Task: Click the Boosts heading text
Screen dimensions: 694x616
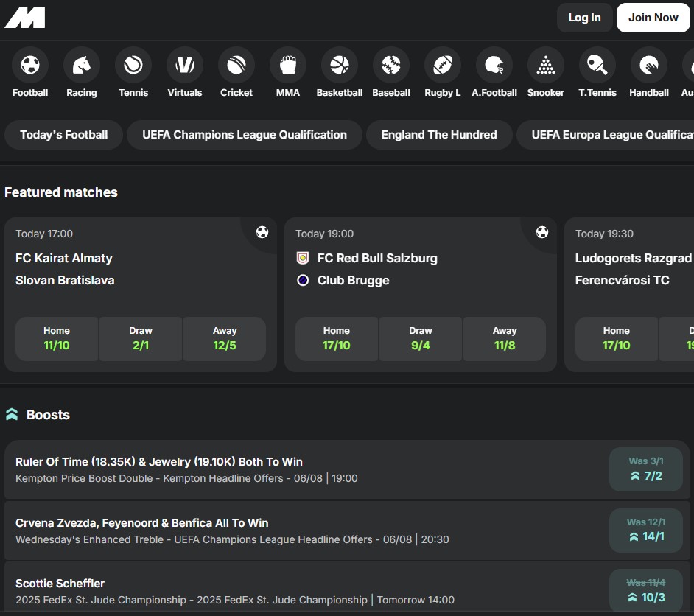Action: 48,415
